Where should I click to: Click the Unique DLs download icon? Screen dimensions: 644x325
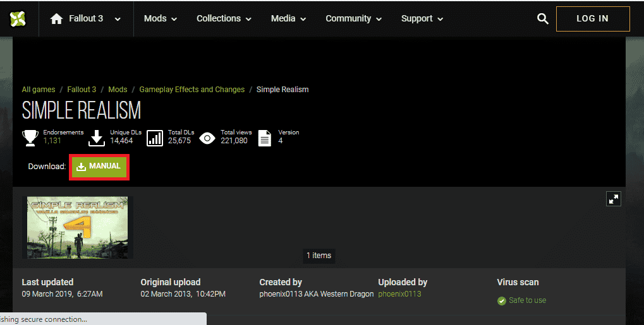tap(97, 138)
